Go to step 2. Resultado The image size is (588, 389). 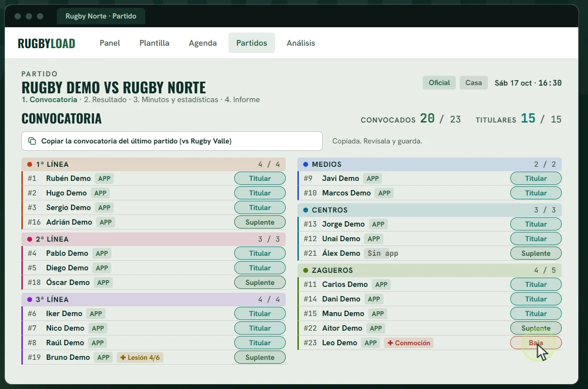click(105, 100)
